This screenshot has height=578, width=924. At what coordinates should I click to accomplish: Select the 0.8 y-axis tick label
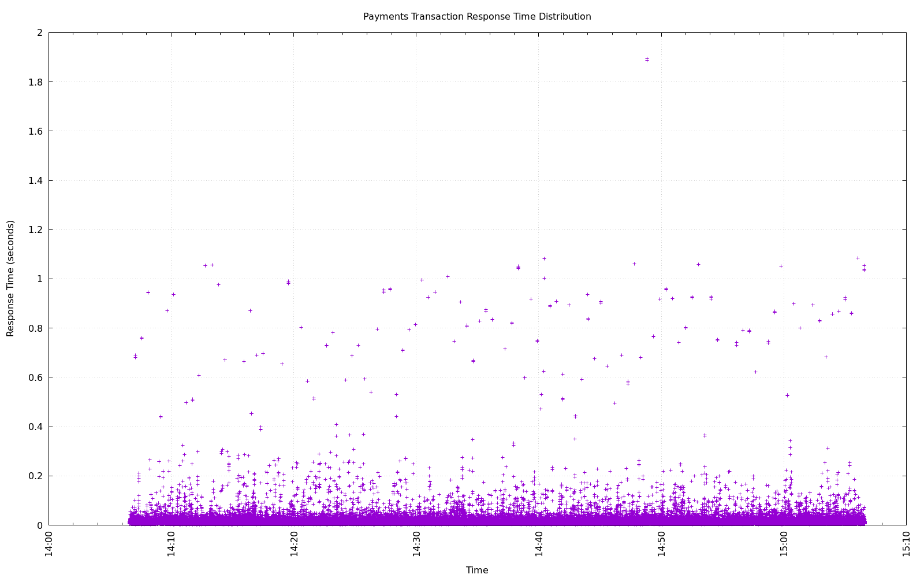coord(36,328)
